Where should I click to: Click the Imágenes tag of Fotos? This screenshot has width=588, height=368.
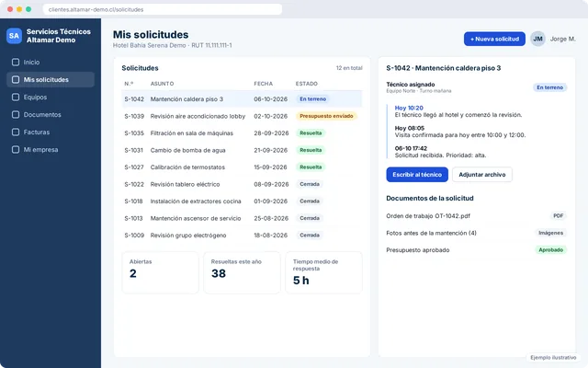coord(550,233)
